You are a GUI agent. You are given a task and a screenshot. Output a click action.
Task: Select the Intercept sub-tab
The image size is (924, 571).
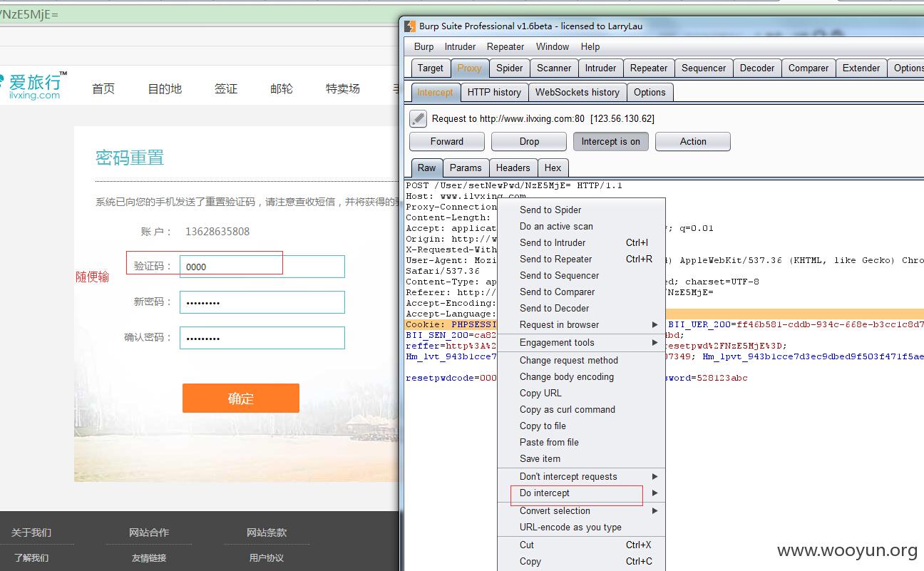pyautogui.click(x=435, y=92)
